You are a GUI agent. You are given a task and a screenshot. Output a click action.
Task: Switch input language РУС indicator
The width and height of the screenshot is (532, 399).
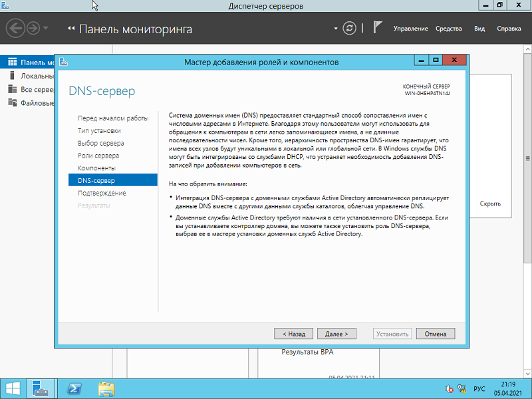(x=479, y=389)
